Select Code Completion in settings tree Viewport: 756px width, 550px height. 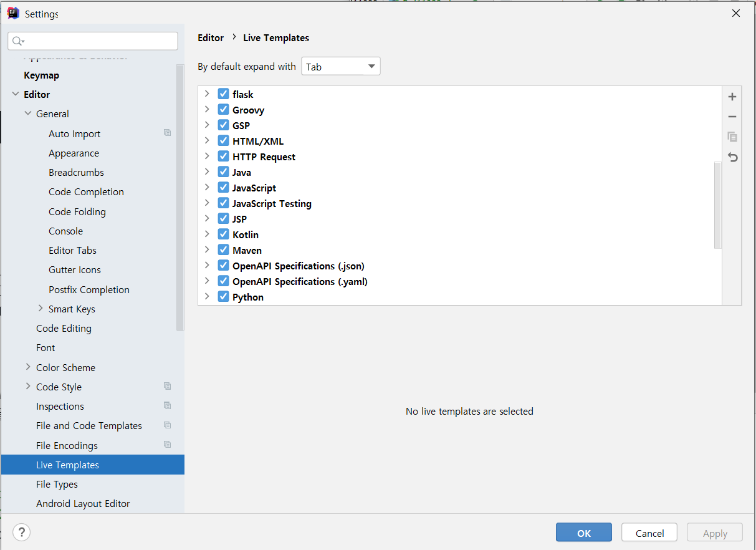pos(87,191)
